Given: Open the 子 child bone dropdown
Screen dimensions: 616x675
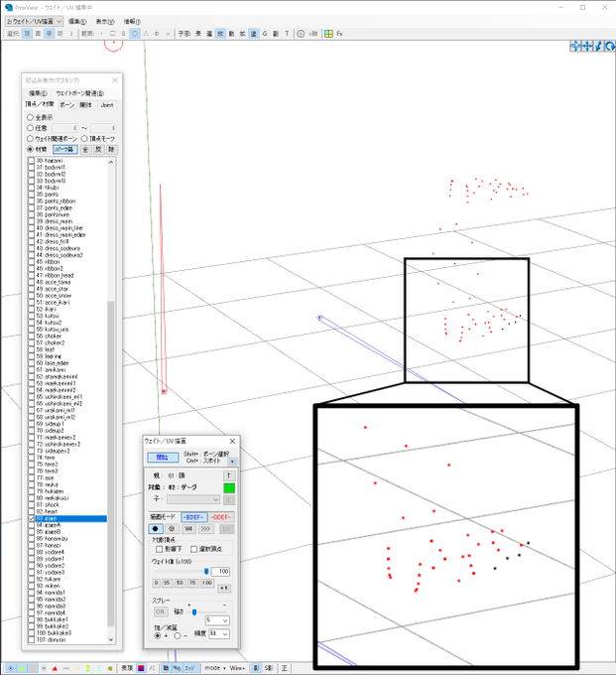Looking at the screenshot, I should [x=193, y=499].
